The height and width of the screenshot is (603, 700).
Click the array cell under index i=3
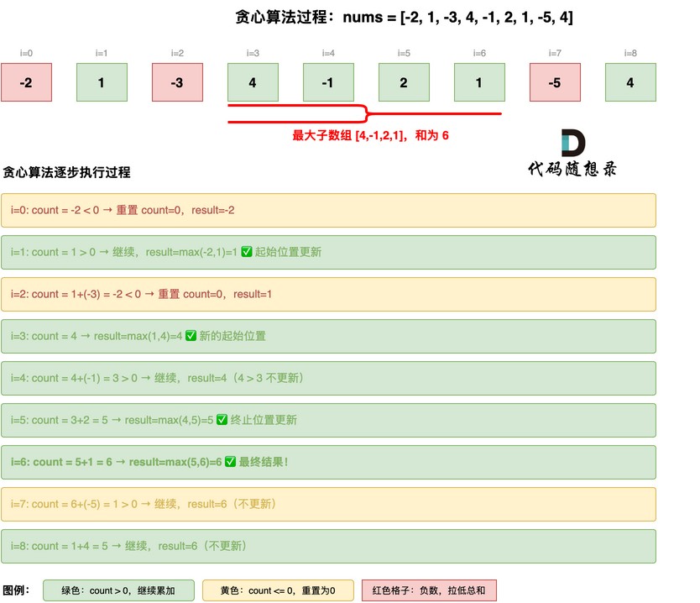tap(253, 83)
